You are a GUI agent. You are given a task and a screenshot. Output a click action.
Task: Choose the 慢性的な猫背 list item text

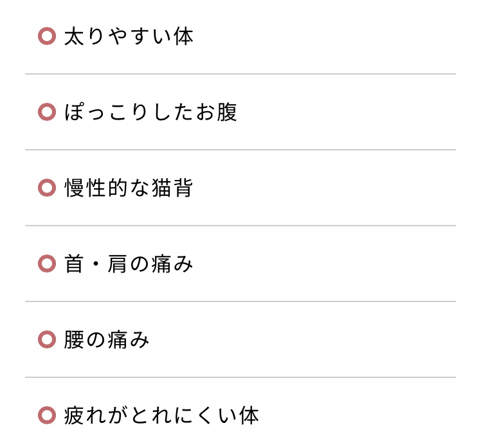(129, 188)
